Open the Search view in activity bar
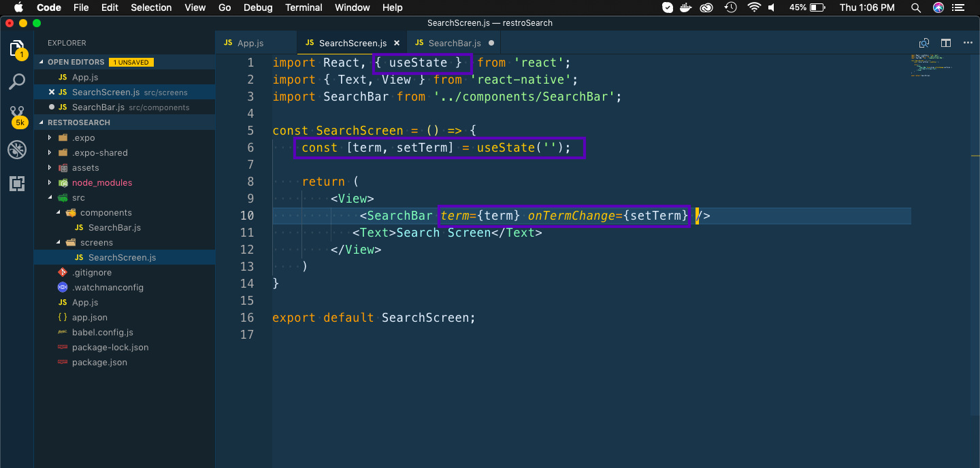This screenshot has height=468, width=980. pos(17,82)
